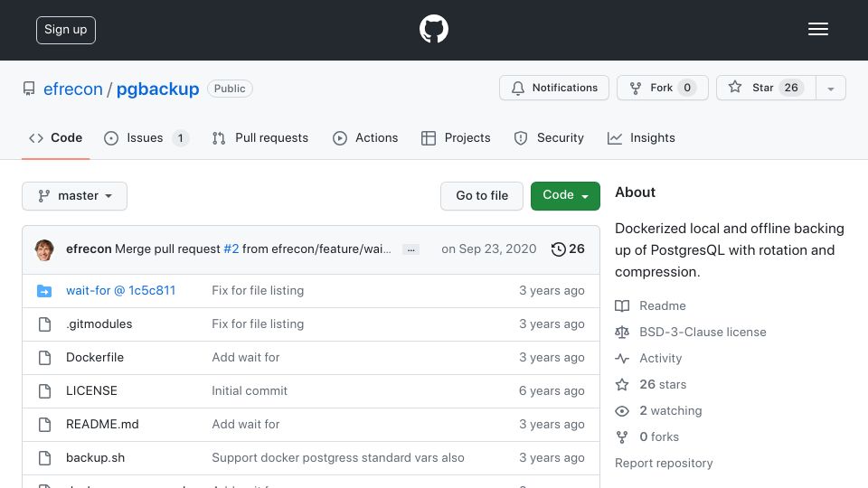Click file icon beside .gitmodules

coord(45,324)
